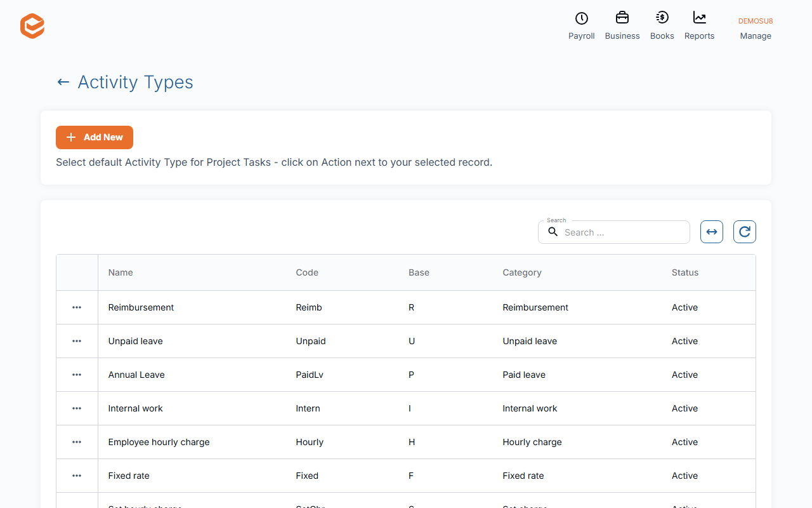Viewport: 812px width, 508px height.
Task: Click the Add New button
Action: pos(95,137)
